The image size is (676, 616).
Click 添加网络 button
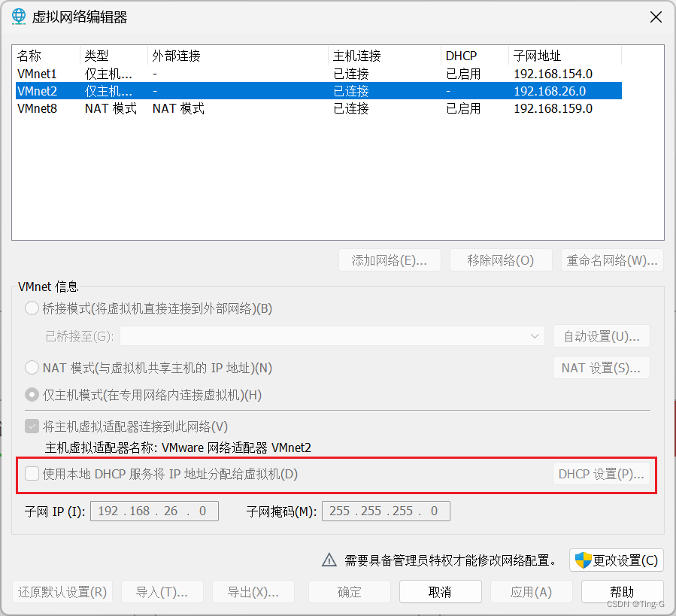pos(390,259)
